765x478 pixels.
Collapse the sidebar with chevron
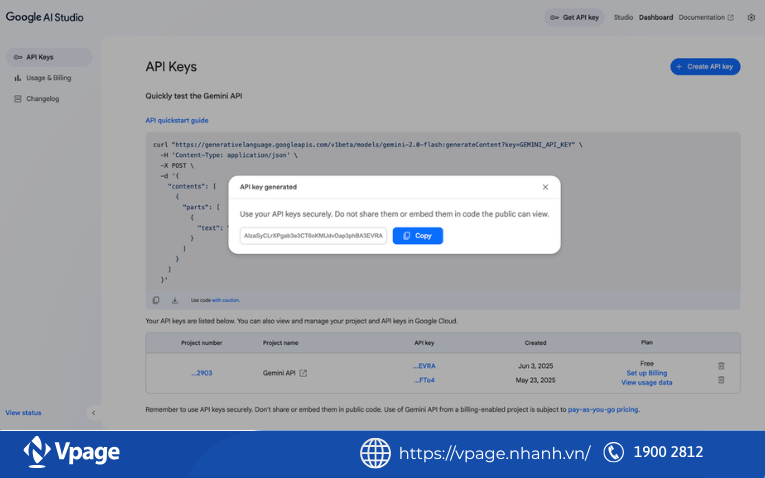point(94,413)
